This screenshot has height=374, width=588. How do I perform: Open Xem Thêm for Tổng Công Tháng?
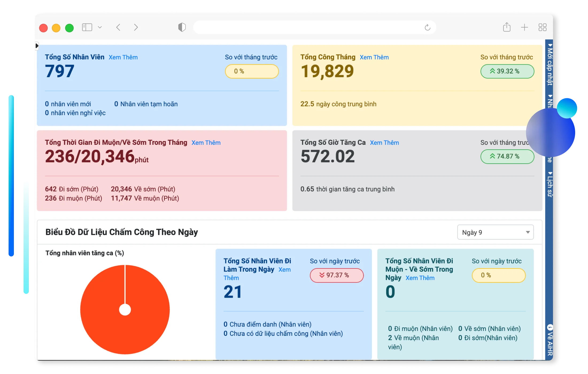pyautogui.click(x=374, y=57)
